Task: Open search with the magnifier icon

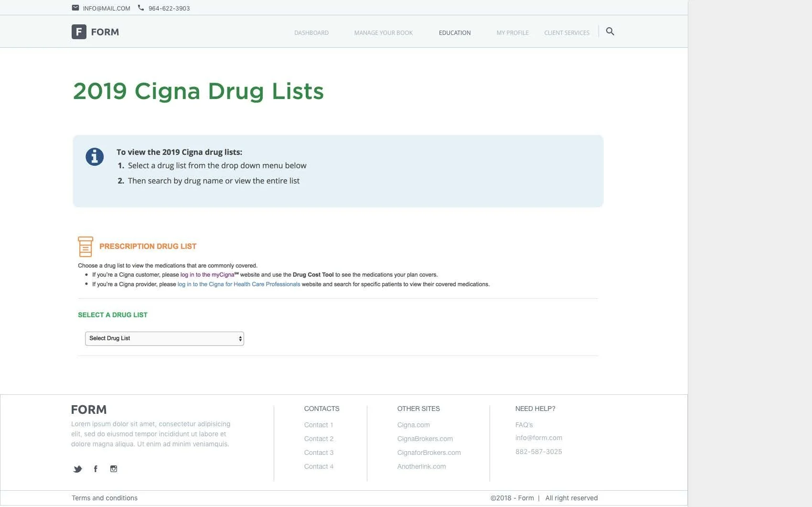Action: [x=610, y=32]
